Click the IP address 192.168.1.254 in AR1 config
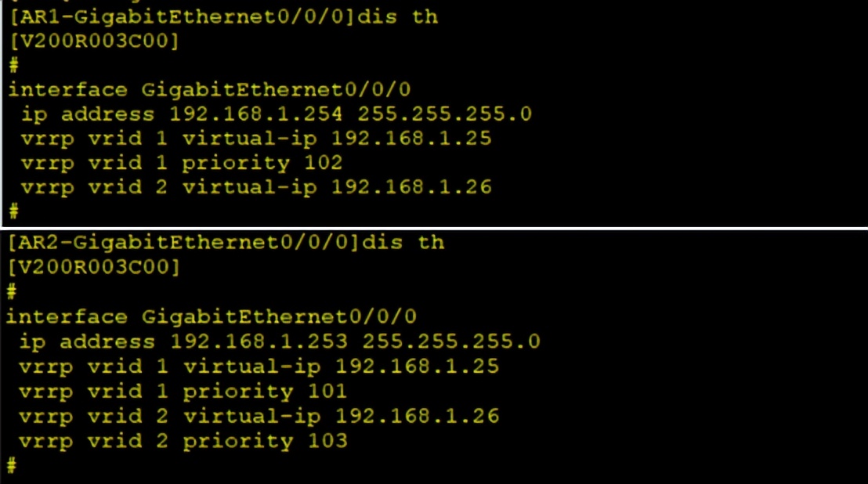868x484 pixels. (x=256, y=114)
